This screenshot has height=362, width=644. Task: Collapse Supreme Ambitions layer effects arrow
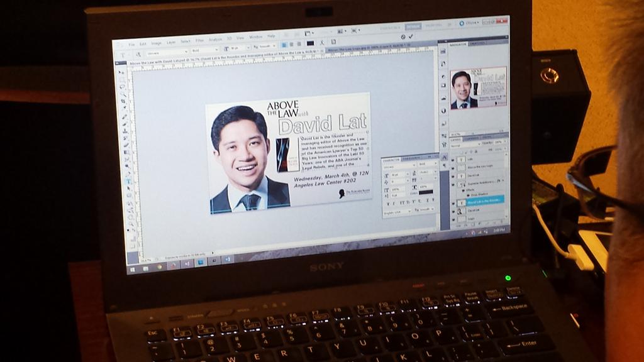click(x=502, y=180)
